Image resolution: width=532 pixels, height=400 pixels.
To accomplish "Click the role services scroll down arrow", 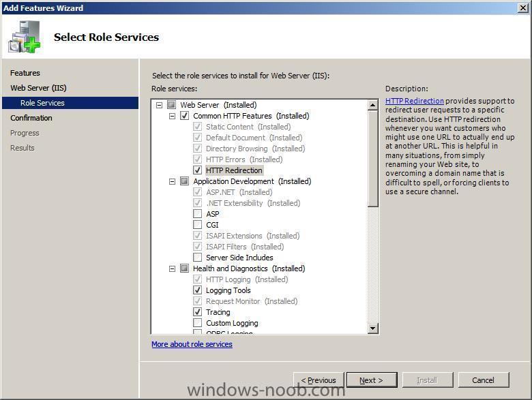I will pyautogui.click(x=373, y=328).
